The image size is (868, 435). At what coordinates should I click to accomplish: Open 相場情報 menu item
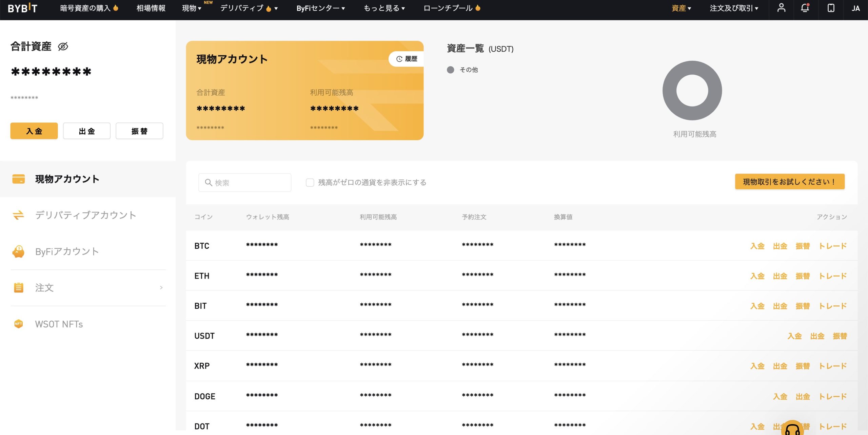click(x=151, y=8)
